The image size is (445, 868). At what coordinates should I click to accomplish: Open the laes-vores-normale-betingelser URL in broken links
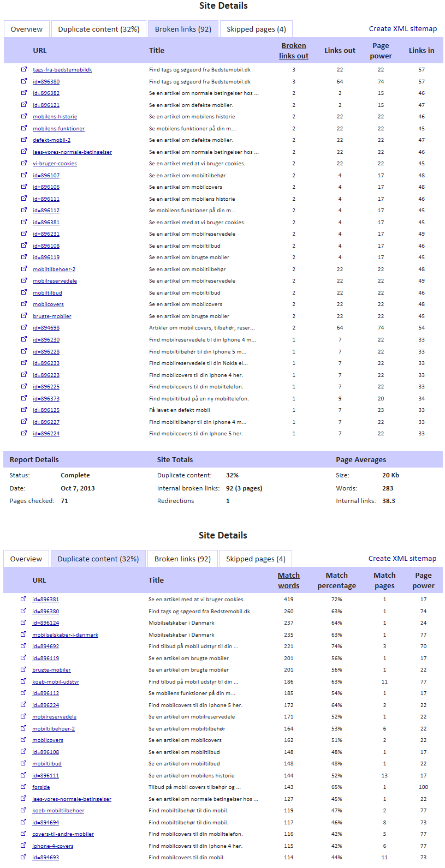[72, 152]
